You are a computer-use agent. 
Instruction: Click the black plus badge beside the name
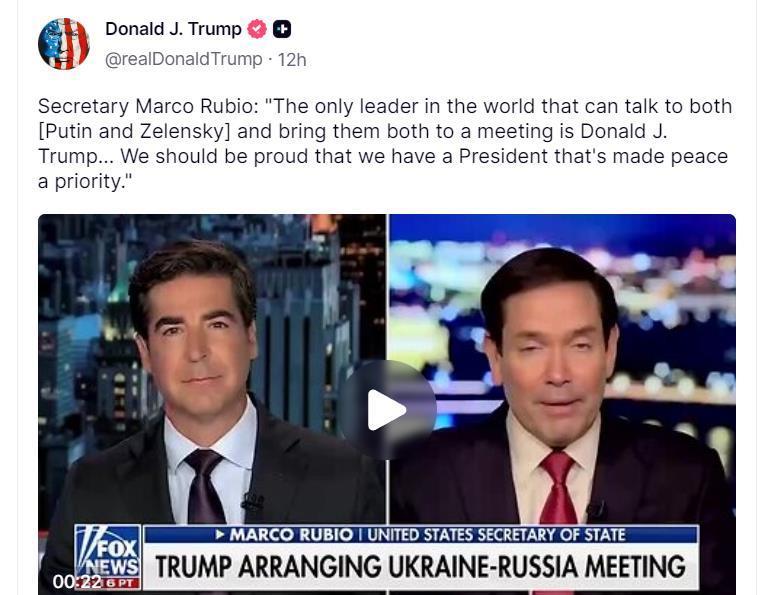click(x=282, y=29)
